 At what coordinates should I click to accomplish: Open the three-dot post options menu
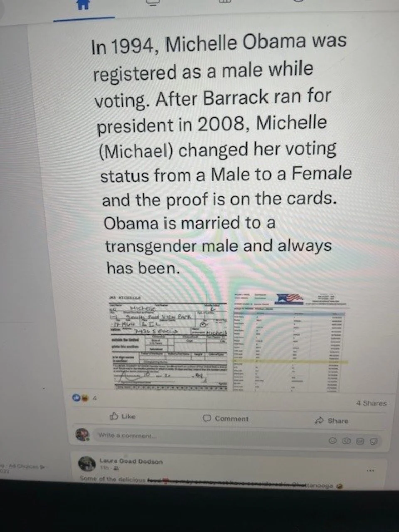pos(370,471)
